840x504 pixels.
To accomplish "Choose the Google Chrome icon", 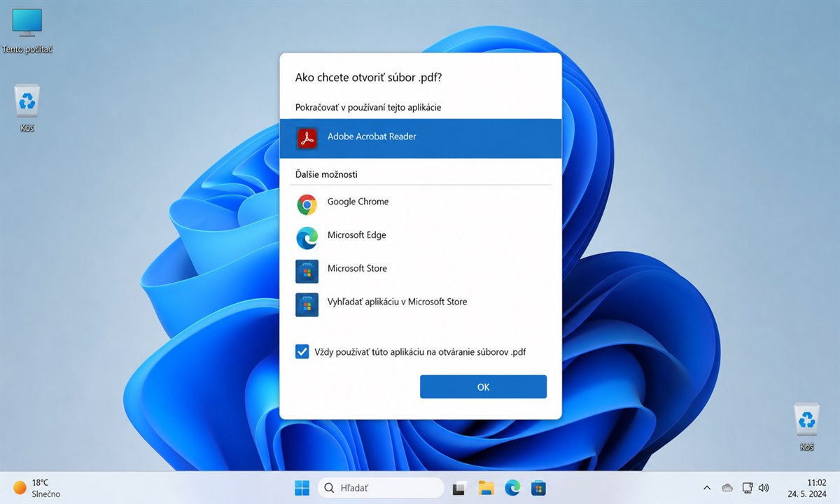I will [x=307, y=204].
